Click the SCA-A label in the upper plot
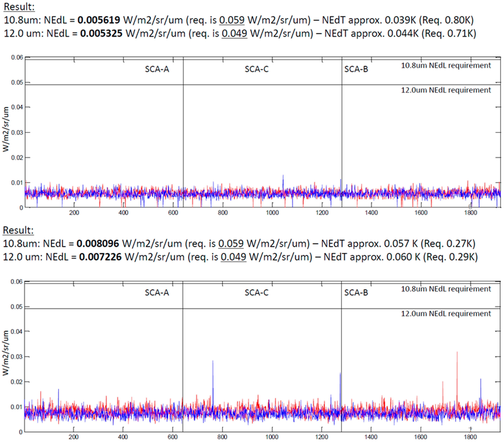The width and height of the screenshot is (504, 442). tap(157, 69)
